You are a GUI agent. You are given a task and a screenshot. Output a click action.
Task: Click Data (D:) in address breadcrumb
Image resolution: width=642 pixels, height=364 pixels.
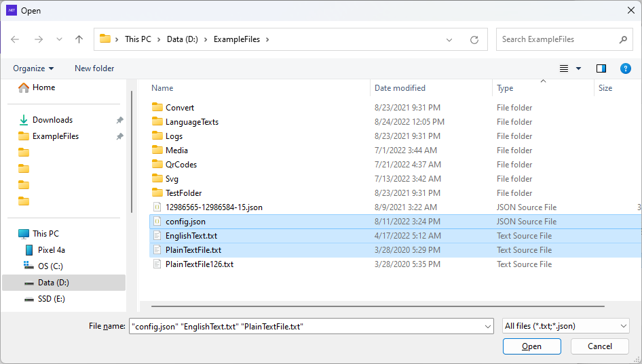click(182, 39)
